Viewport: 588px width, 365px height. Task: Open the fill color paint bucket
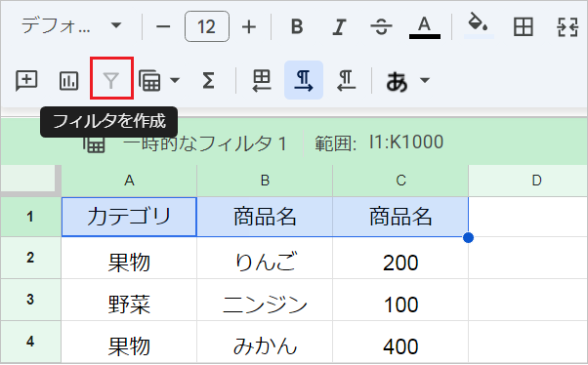(x=479, y=25)
